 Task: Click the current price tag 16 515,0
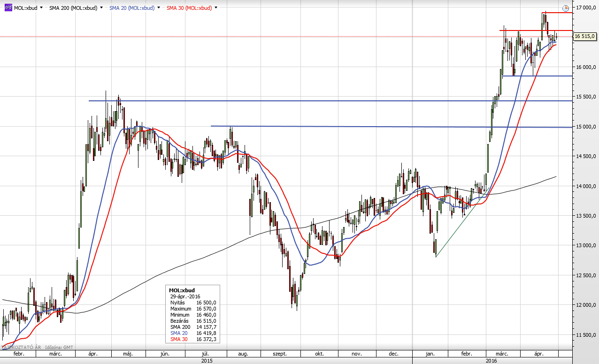point(585,36)
